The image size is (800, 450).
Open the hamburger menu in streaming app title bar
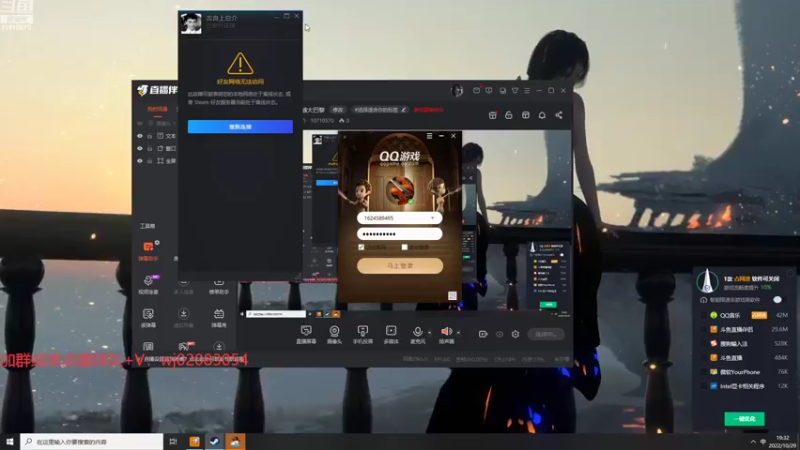(527, 90)
